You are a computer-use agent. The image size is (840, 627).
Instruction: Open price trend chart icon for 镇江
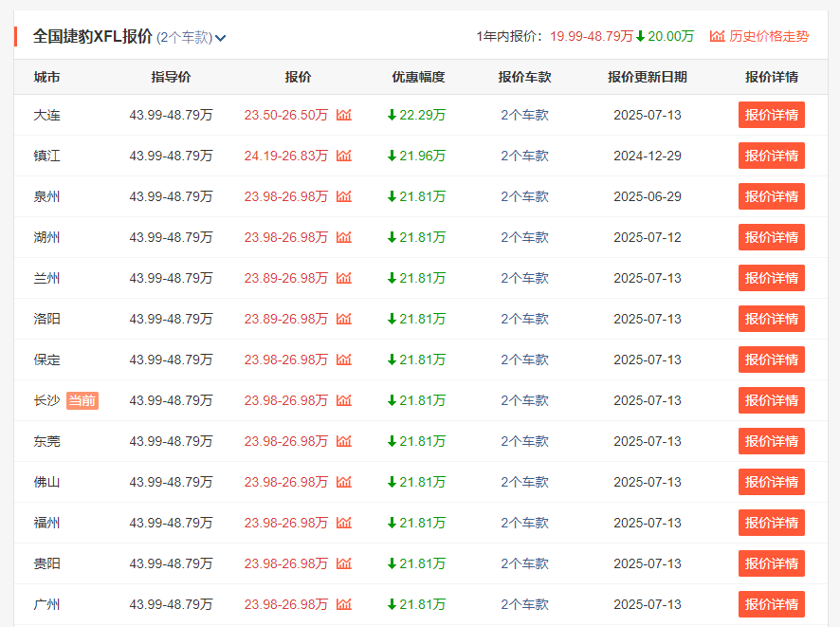pyautogui.click(x=344, y=156)
